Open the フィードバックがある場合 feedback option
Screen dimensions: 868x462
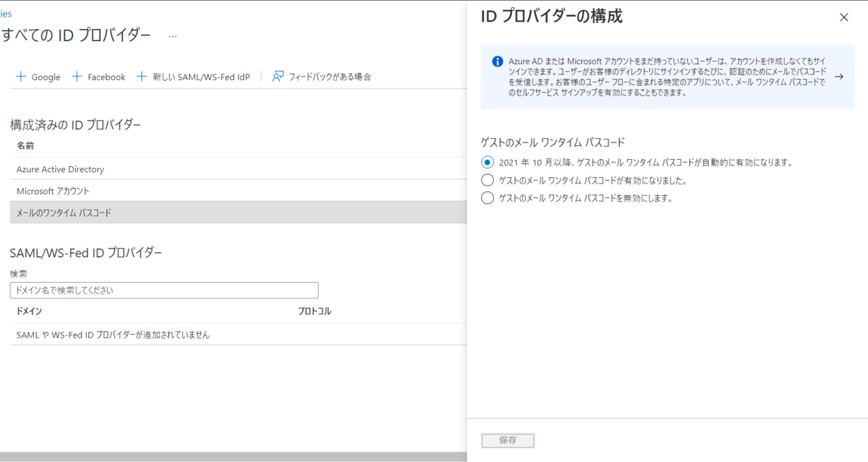click(x=322, y=77)
